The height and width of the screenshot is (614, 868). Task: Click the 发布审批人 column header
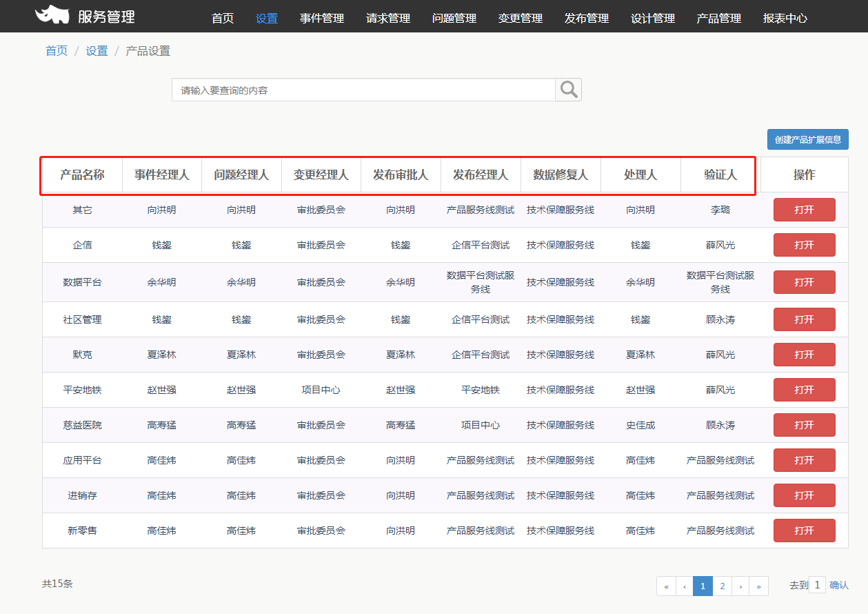(401, 175)
